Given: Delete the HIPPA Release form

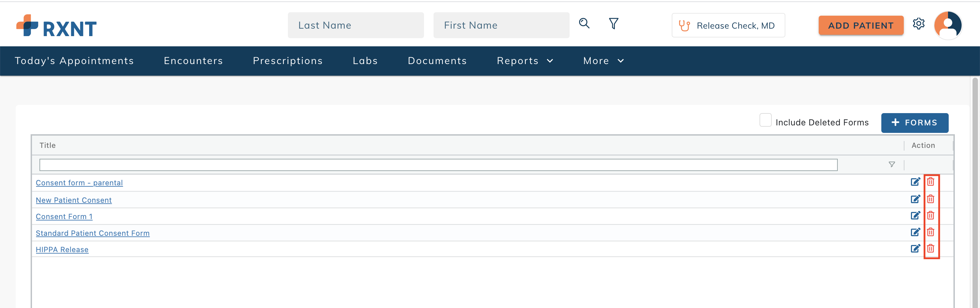Looking at the screenshot, I should (x=930, y=249).
